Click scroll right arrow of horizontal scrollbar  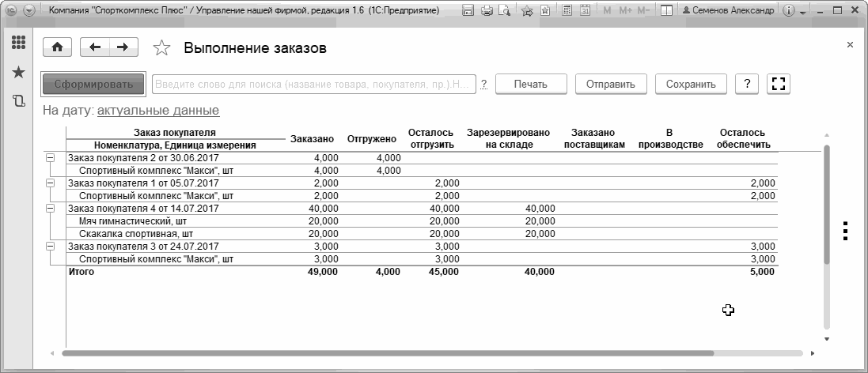[x=813, y=353]
